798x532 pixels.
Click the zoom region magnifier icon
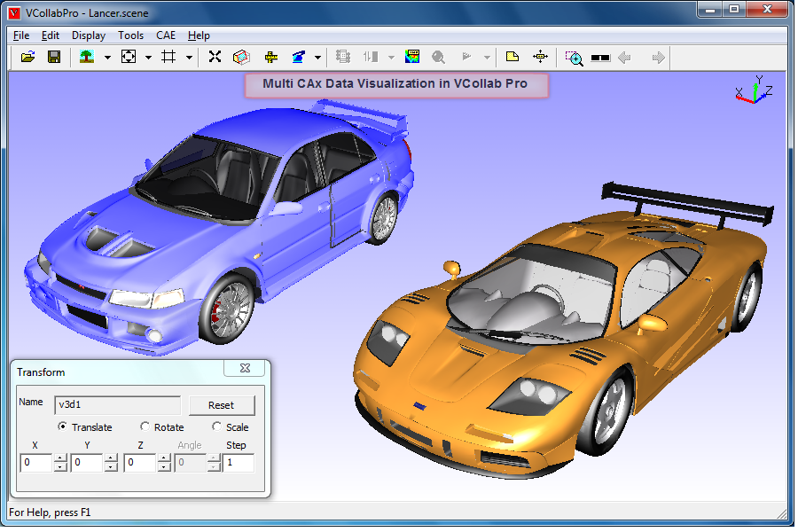[x=574, y=58]
